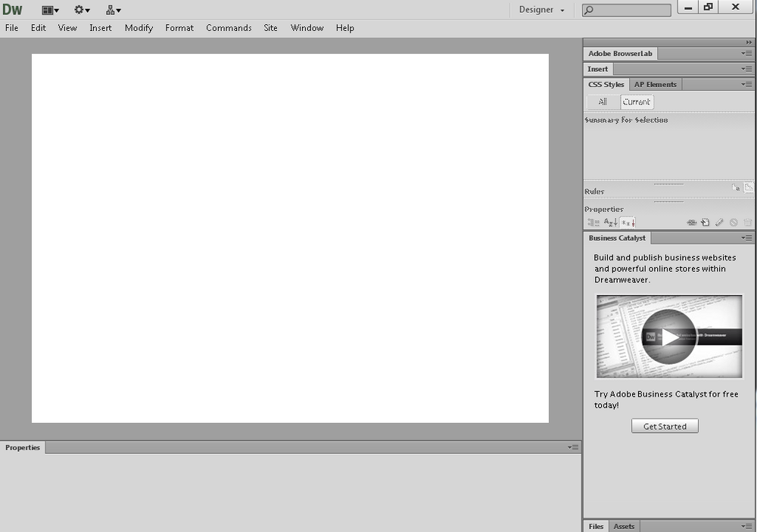This screenshot has height=532, width=757.
Task: Collapse panels to icons using double arrow
Action: pos(749,42)
